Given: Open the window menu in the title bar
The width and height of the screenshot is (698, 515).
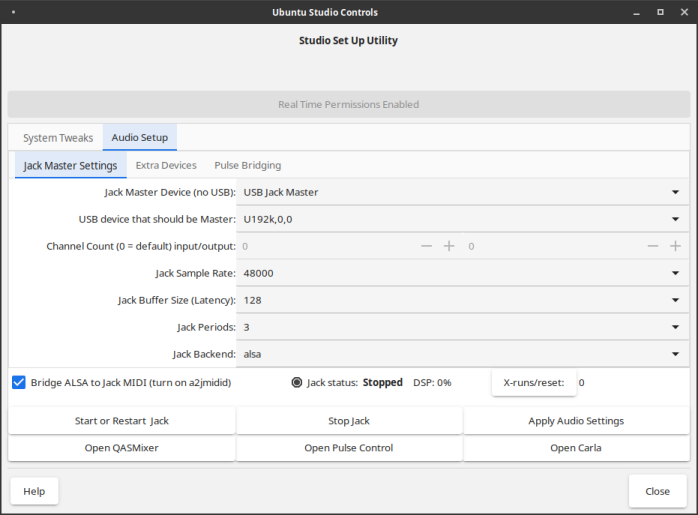Looking at the screenshot, I should pyautogui.click(x=12, y=12).
